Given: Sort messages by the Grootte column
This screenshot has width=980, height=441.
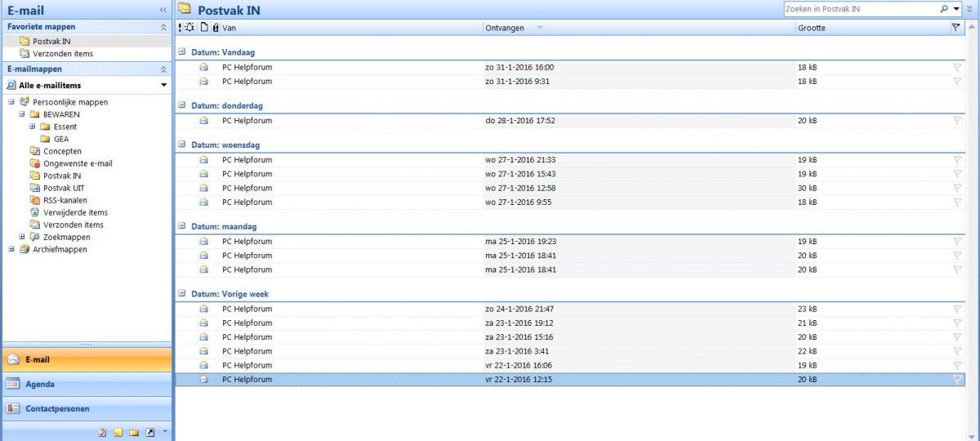Looking at the screenshot, I should tap(872, 28).
